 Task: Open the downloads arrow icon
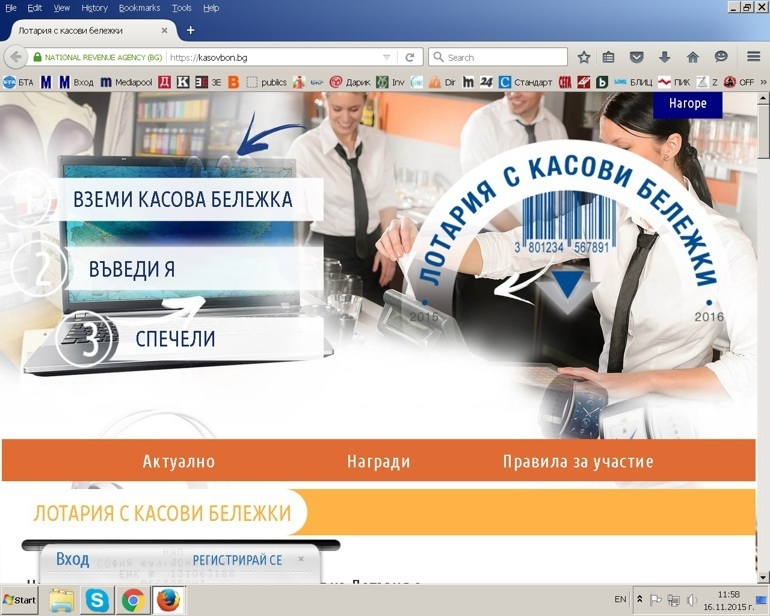(664, 57)
